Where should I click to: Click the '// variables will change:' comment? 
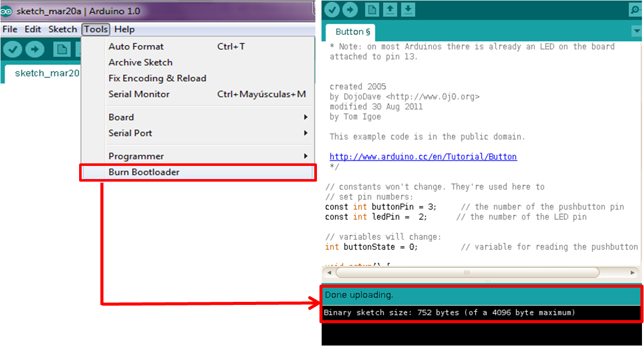pyautogui.click(x=383, y=237)
